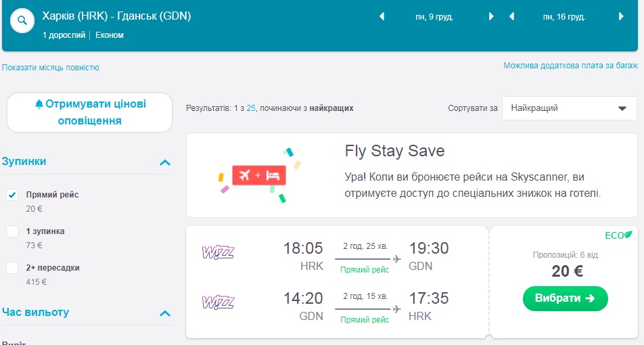Click Отримувати цінові оповіщення button
This screenshot has height=345, width=644.
point(90,112)
